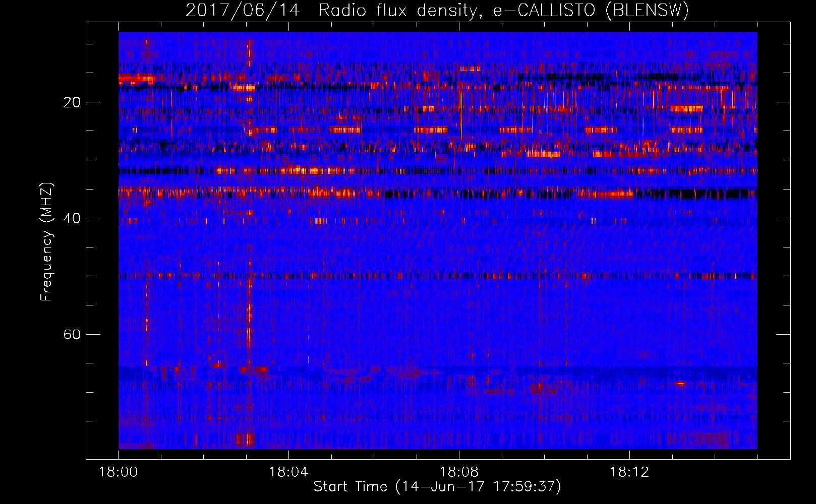Click the plot title 'Radio flux density, e-CALLISTO (BLENSW)'
The image size is (816, 504).
pyautogui.click(x=504, y=10)
